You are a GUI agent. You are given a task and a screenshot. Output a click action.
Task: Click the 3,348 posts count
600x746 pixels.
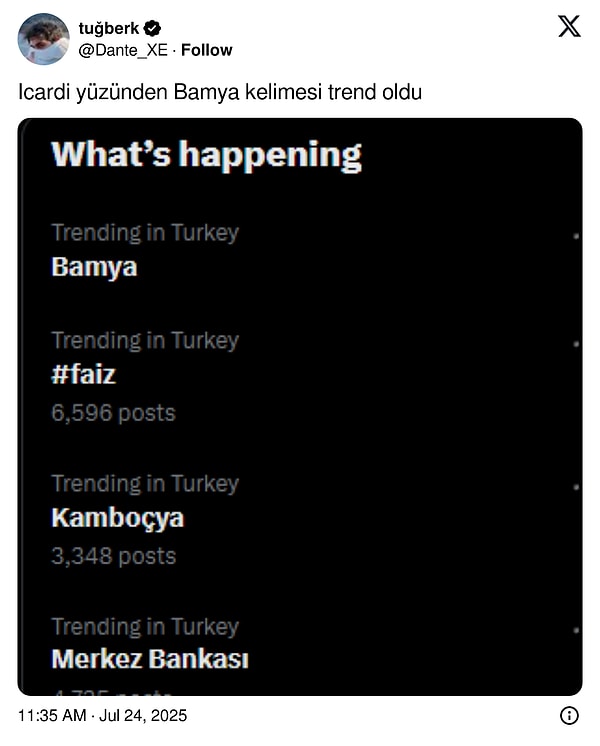113,556
